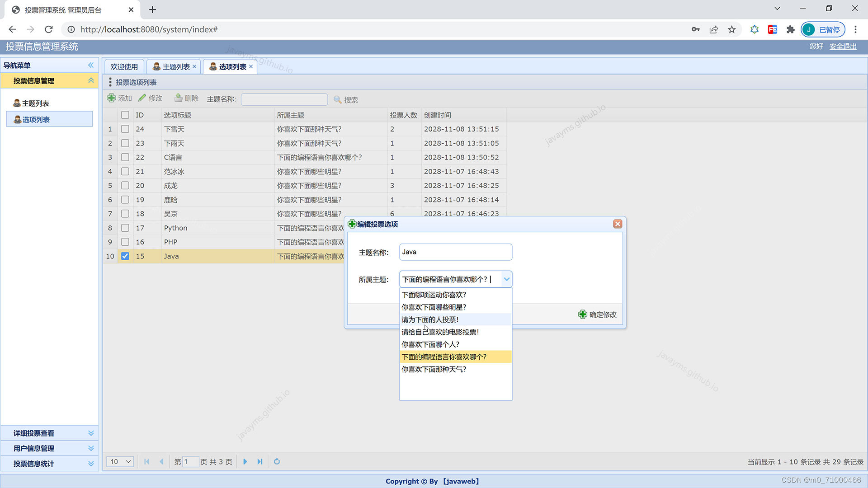Click the 添加 add toolbar button
Viewport: 868px width, 488px height.
(119, 99)
